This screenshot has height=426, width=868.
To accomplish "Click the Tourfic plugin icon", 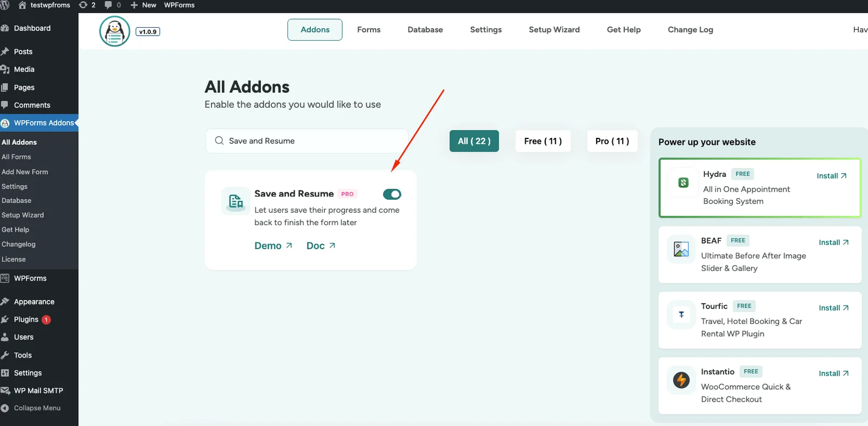I will [681, 315].
